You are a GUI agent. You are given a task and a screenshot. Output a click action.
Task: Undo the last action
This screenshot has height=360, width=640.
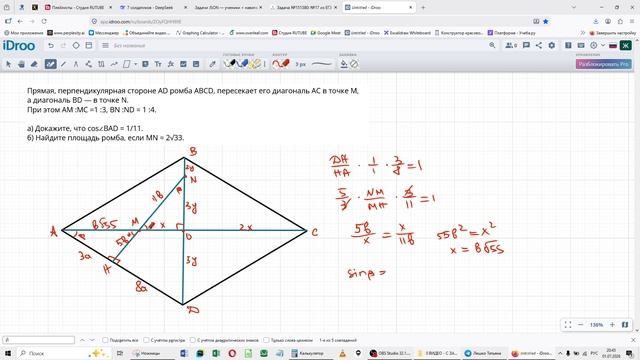coord(51,46)
